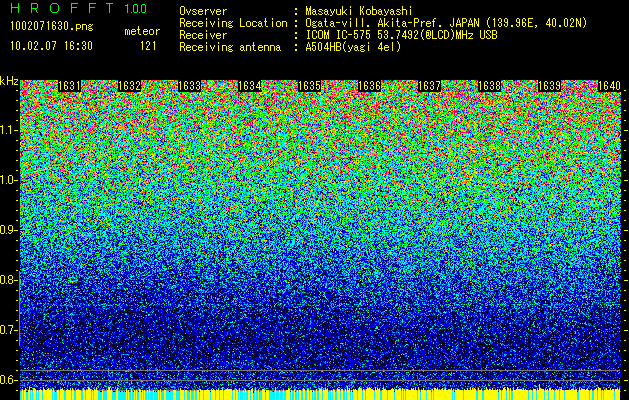Click the 0.6 frequency axis label

[8, 380]
